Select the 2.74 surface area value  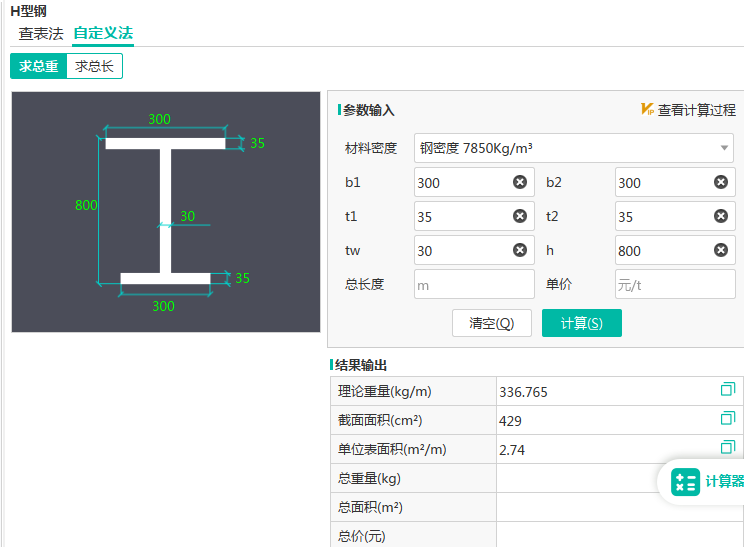512,450
